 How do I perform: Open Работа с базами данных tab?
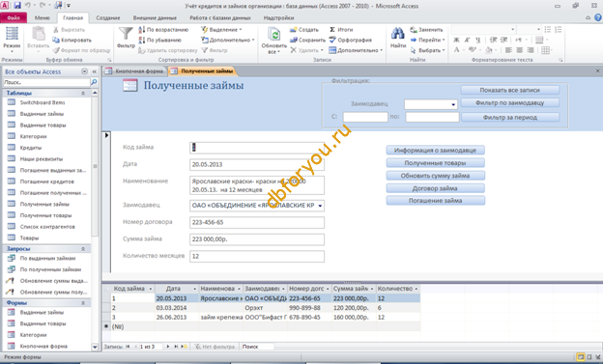[220, 18]
